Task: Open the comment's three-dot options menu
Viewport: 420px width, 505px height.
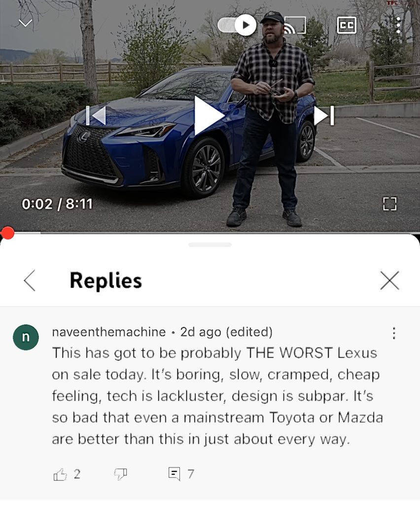Action: [x=394, y=333]
